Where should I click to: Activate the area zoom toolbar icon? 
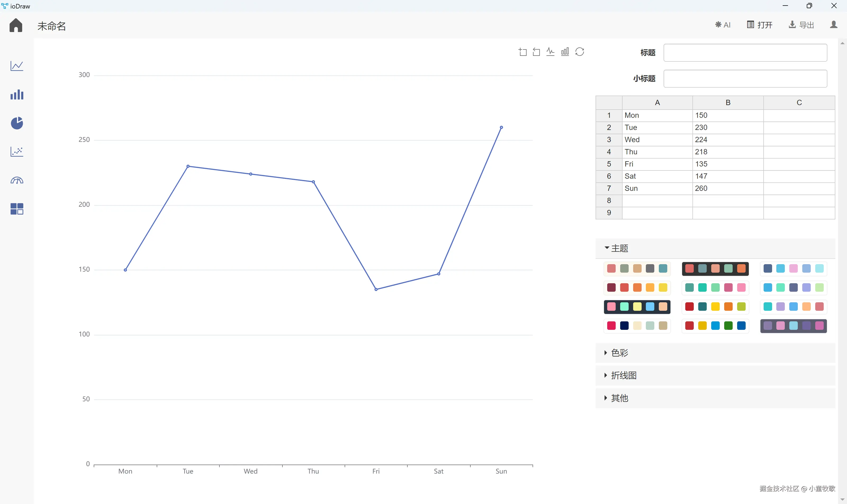(x=523, y=52)
